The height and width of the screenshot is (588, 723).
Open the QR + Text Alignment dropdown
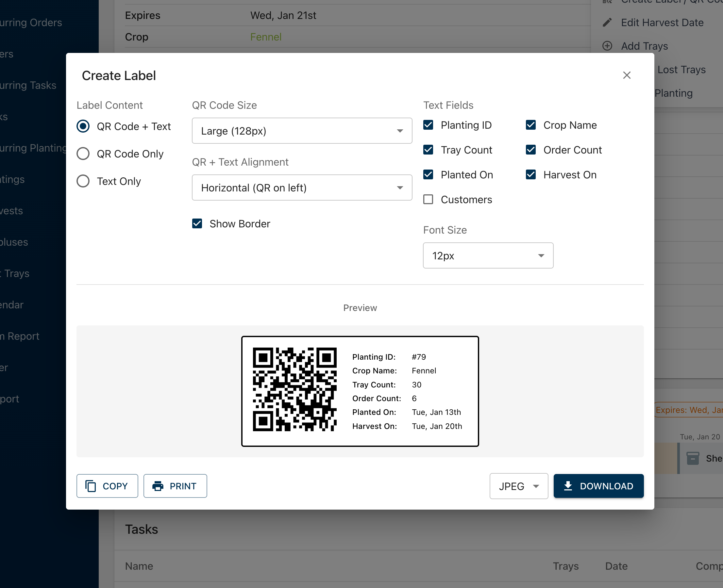pos(302,188)
